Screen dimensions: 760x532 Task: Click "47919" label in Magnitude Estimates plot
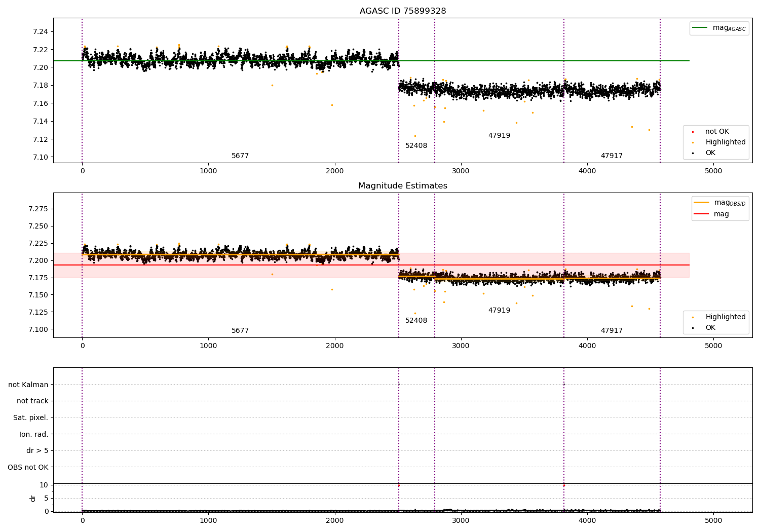(x=499, y=311)
